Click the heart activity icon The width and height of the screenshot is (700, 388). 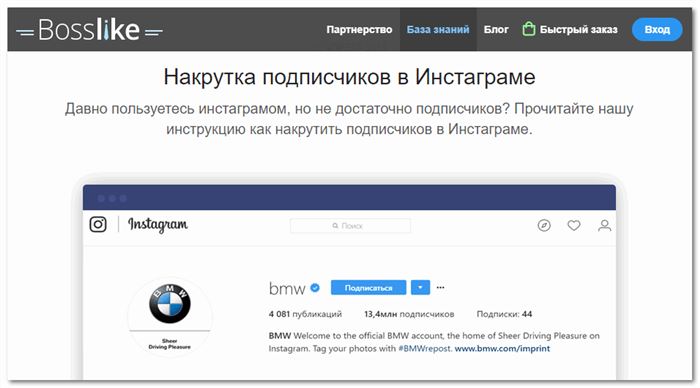click(x=574, y=225)
